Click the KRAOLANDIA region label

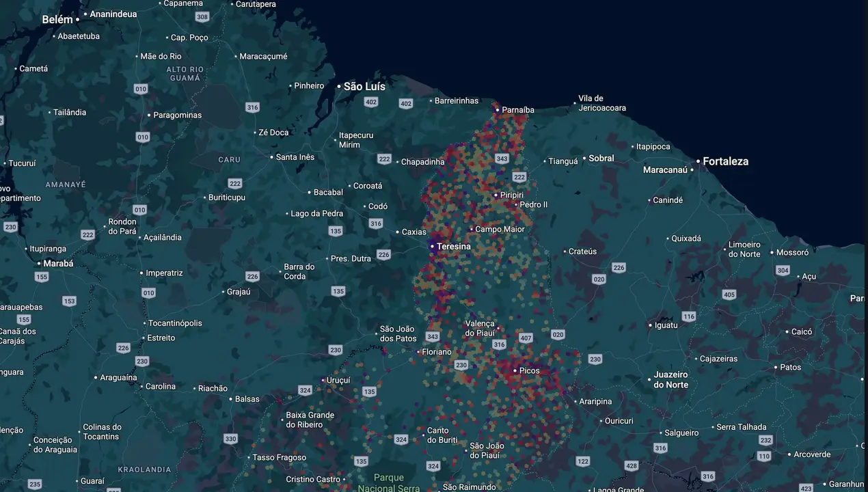[x=144, y=470]
